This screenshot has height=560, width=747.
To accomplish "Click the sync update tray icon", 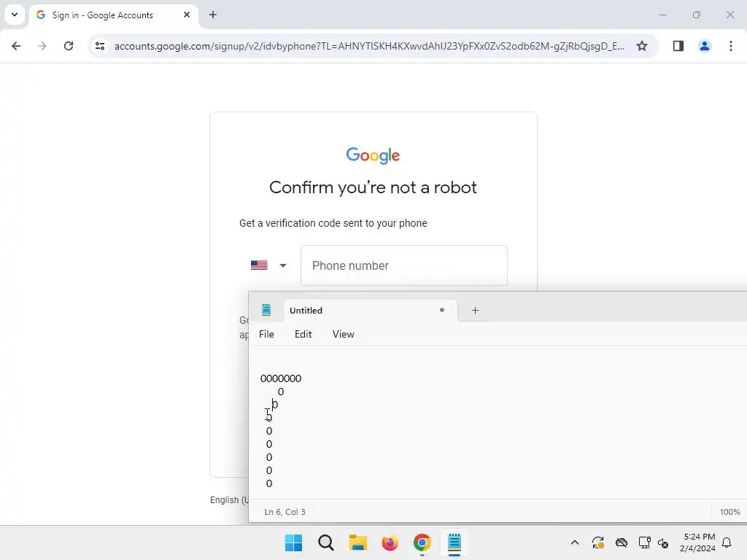I will point(598,542).
